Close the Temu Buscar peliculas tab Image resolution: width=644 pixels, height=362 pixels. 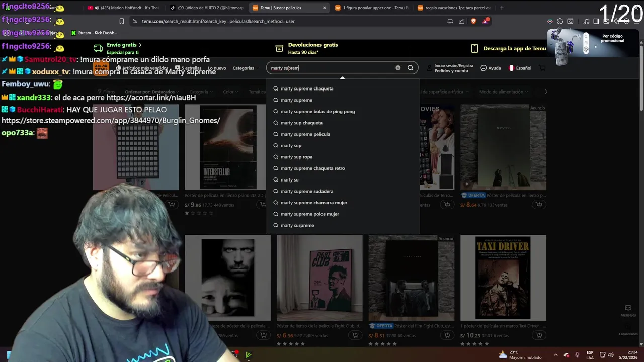324,8
